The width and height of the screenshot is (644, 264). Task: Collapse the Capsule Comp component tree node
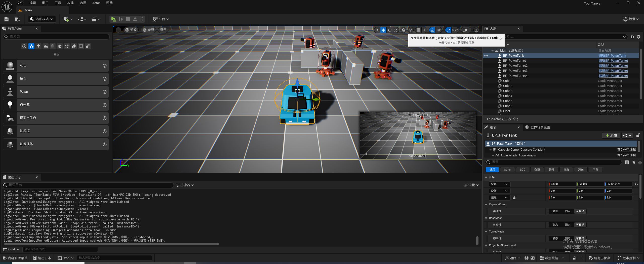[x=490, y=150]
